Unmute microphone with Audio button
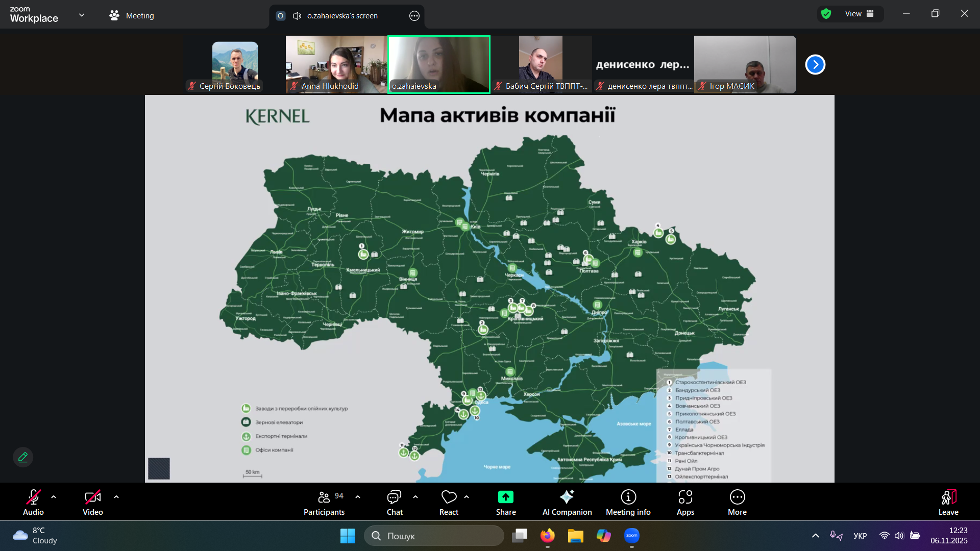The height and width of the screenshot is (551, 980). (33, 503)
